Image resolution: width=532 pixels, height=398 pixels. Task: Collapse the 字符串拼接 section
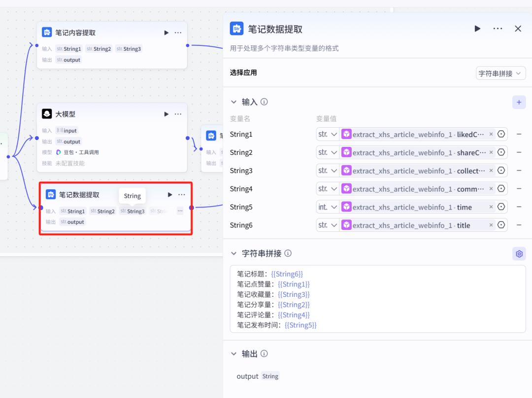(234, 253)
